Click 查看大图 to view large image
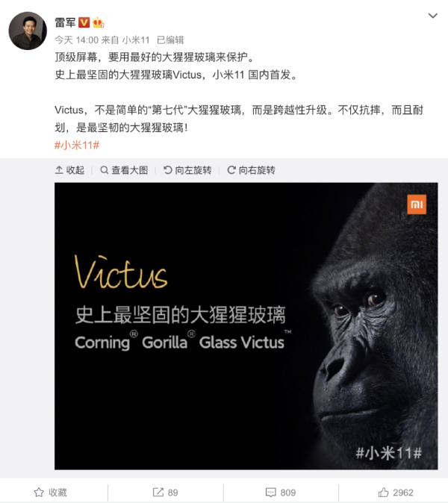 [124, 170]
